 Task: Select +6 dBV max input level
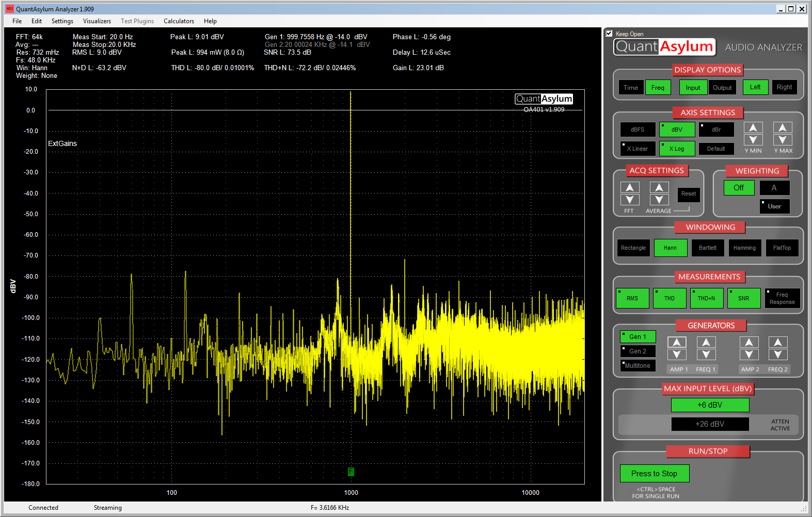[710, 405]
